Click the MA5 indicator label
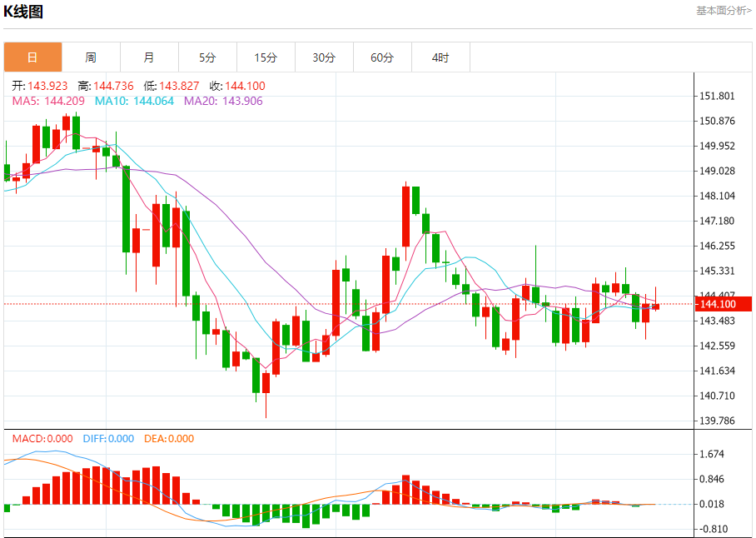756x538 pixels. click(x=49, y=101)
